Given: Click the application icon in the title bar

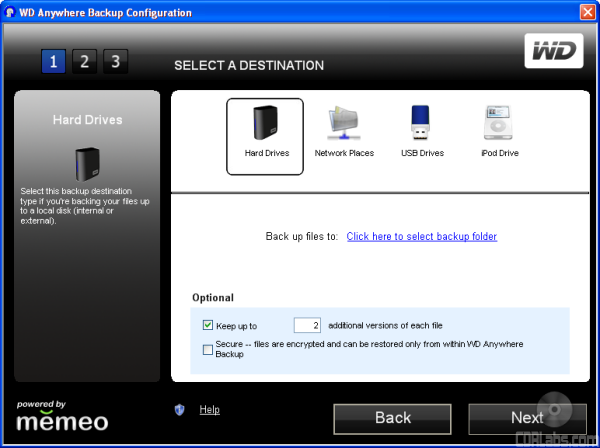Looking at the screenshot, I should tap(10, 10).
